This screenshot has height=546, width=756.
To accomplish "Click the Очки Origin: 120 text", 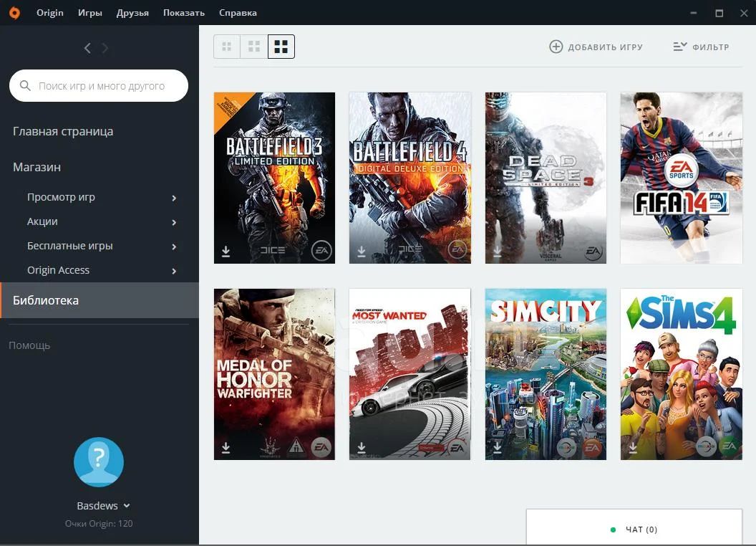I will coord(99,523).
